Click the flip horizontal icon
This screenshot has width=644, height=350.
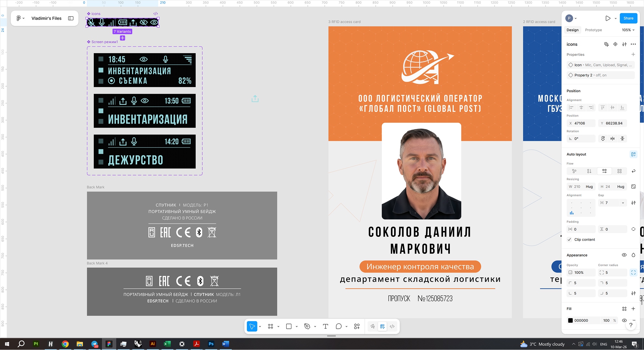coord(612,139)
